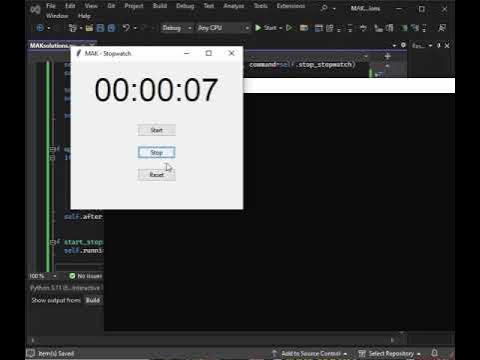Screen dimensions: 480x360
Task: Collapse the start_stop function outline toggle
Action: point(52,242)
